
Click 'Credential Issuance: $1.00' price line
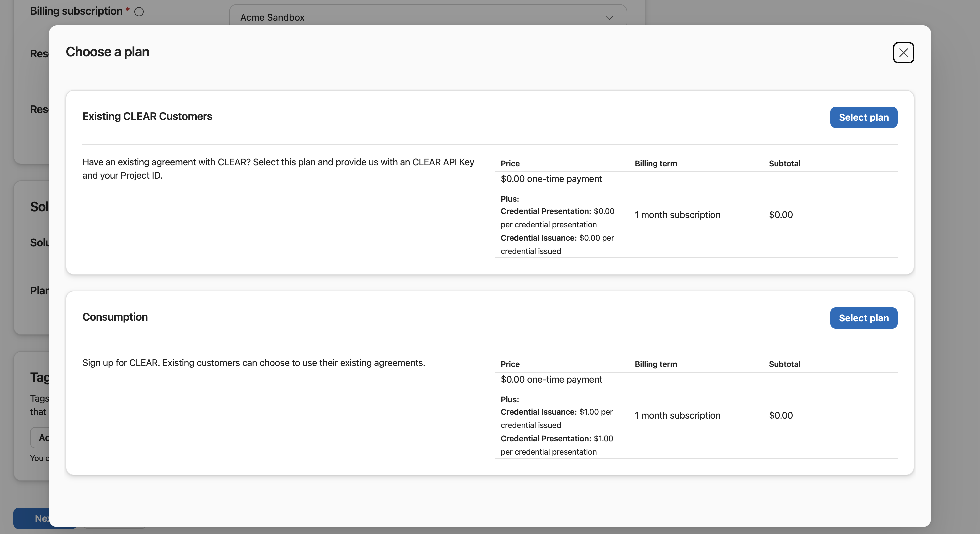click(557, 419)
